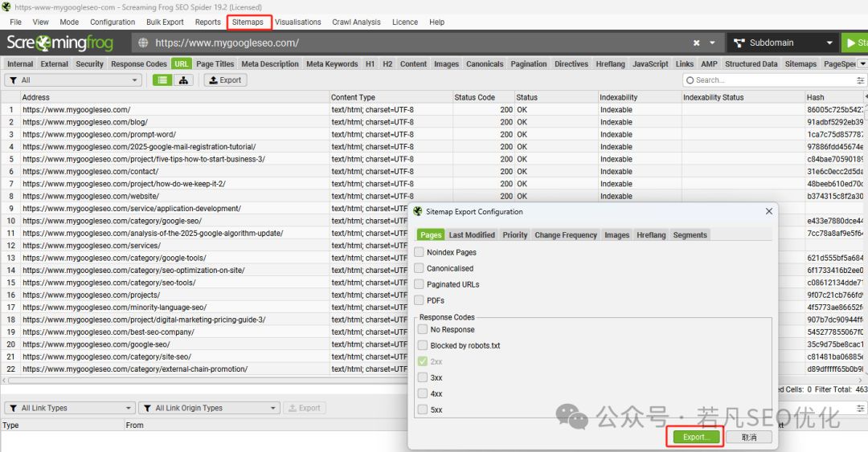Expand the Subdomain mode dropdown
This screenshot has width=868, height=452.
click(x=783, y=43)
